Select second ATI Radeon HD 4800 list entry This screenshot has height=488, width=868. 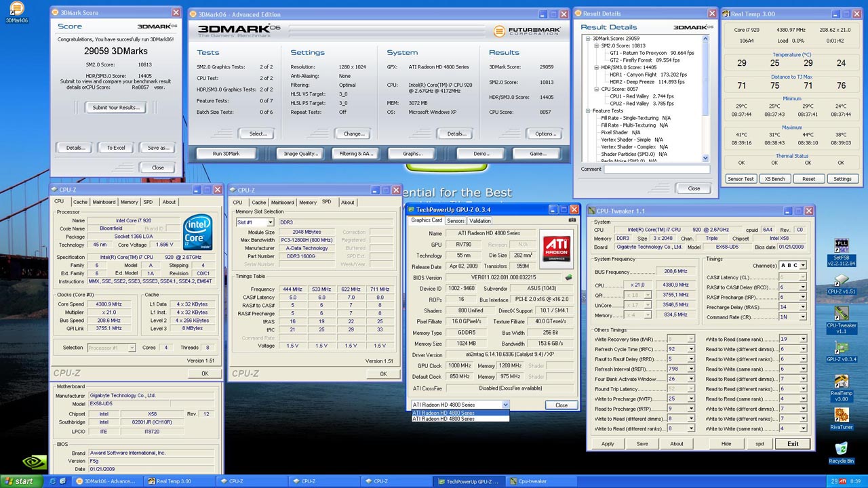coord(460,419)
